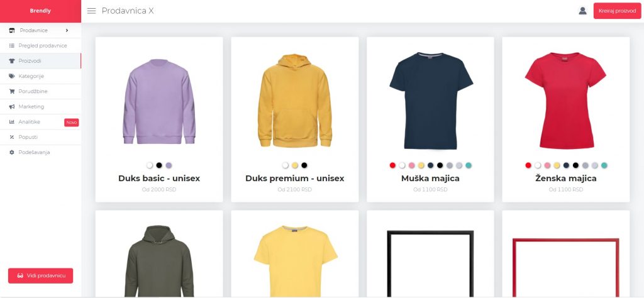Image resolution: width=644 pixels, height=298 pixels.
Task: Select purple swatch on Duks basic
Action: (169, 165)
